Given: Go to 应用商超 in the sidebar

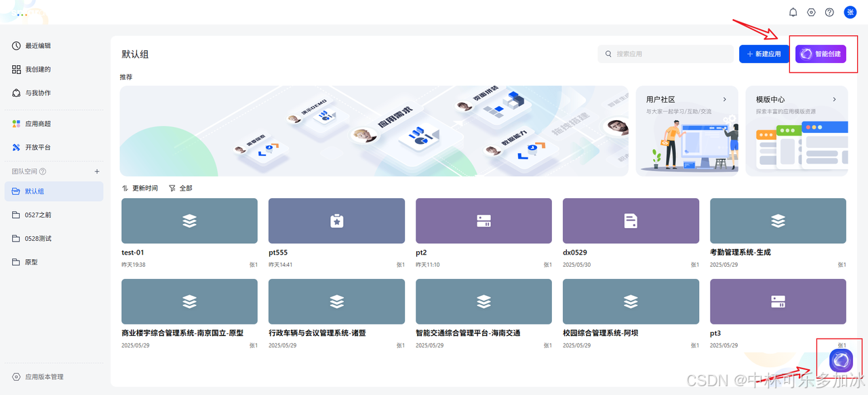Looking at the screenshot, I should (x=53, y=124).
